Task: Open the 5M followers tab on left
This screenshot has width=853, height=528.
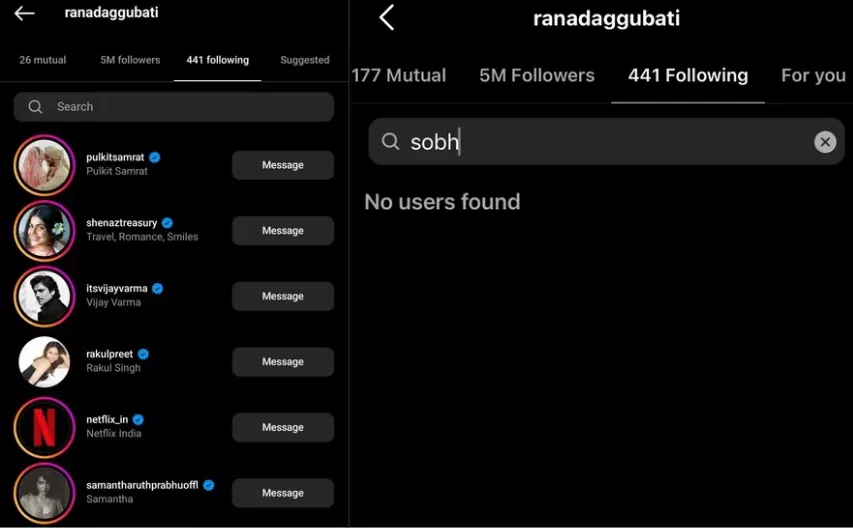Action: 130,60
